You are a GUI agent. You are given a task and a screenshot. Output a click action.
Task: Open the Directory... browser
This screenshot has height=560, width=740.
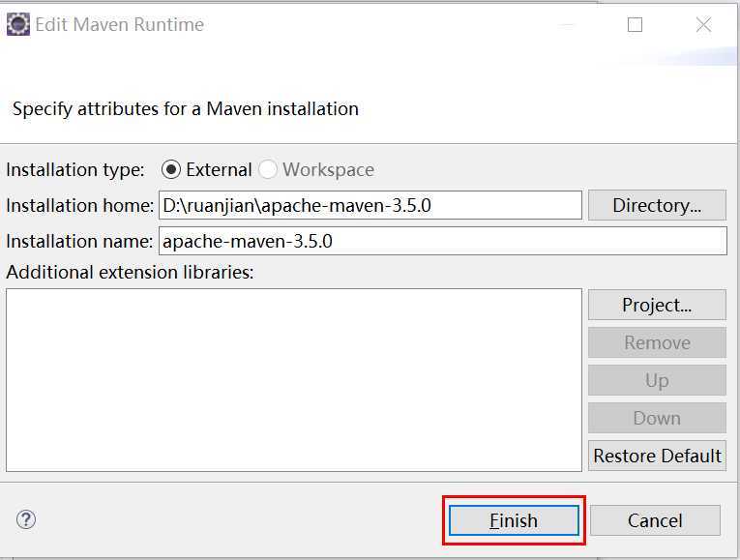[x=657, y=205]
